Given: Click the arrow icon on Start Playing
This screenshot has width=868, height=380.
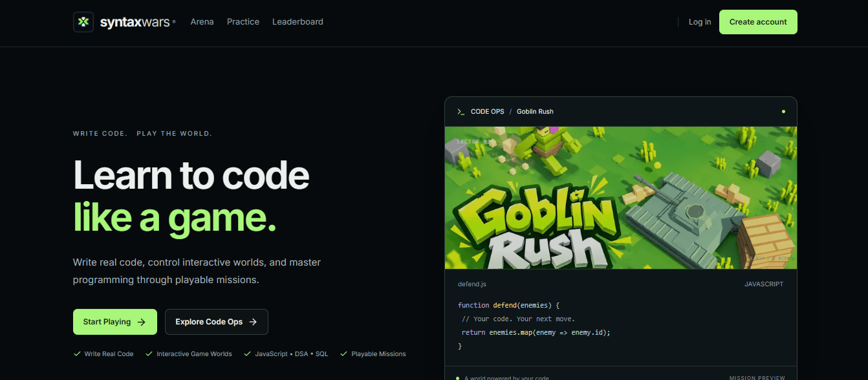Looking at the screenshot, I should (x=142, y=322).
